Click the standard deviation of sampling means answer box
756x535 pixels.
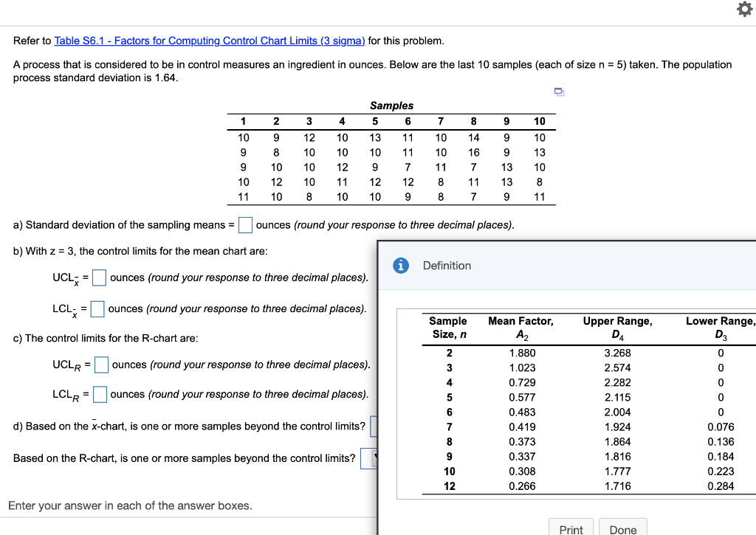(x=245, y=224)
